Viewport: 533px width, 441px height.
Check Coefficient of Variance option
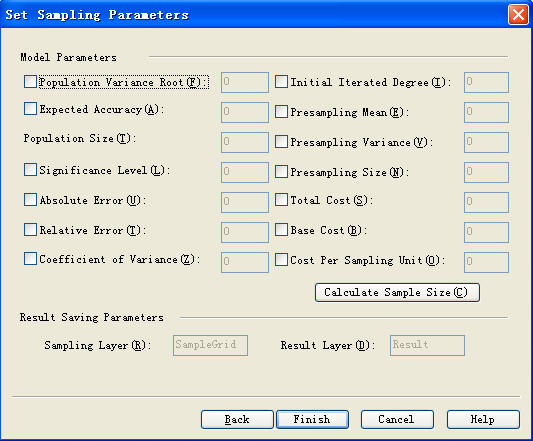click(x=30, y=259)
